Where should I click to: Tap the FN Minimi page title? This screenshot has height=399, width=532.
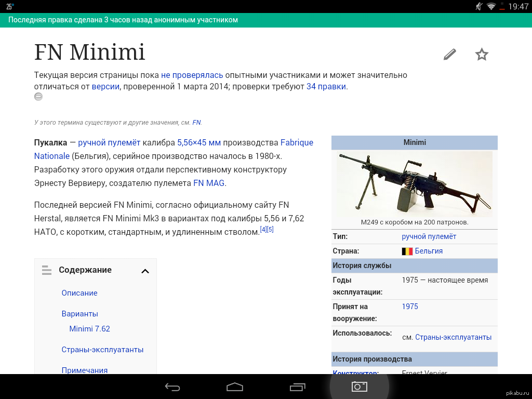[x=89, y=52]
